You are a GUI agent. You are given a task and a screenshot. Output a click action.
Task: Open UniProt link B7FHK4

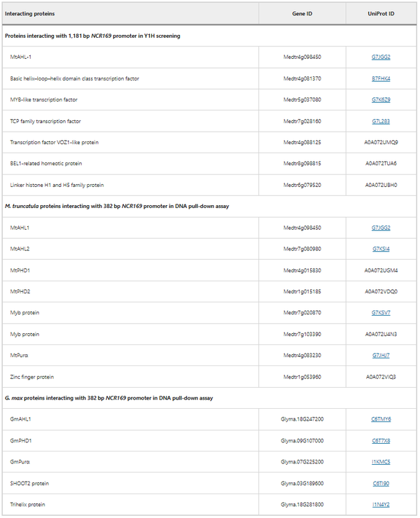click(x=381, y=78)
